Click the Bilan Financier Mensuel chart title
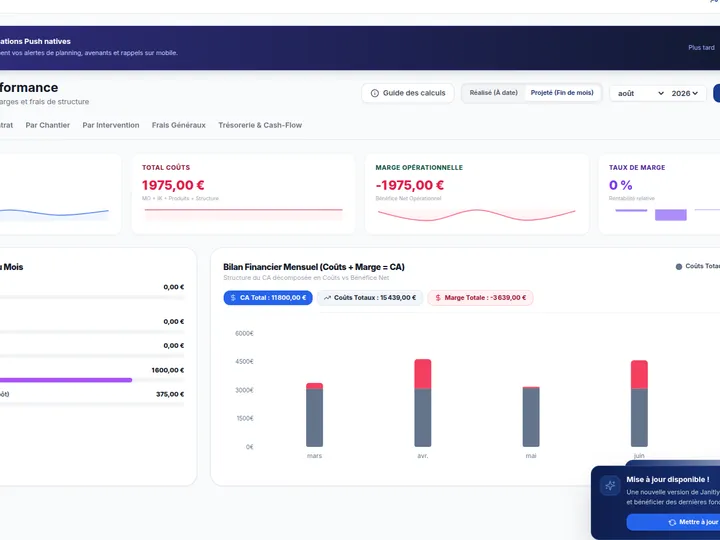The image size is (720, 540). (x=314, y=267)
